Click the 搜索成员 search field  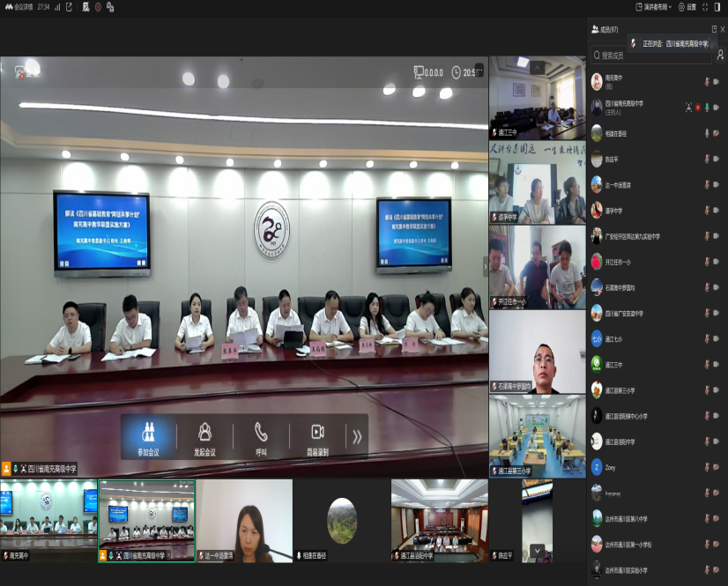652,56
